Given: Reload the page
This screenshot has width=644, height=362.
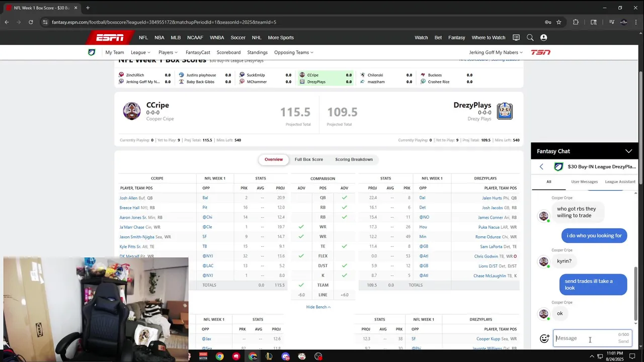Looking at the screenshot, I should 31,22.
